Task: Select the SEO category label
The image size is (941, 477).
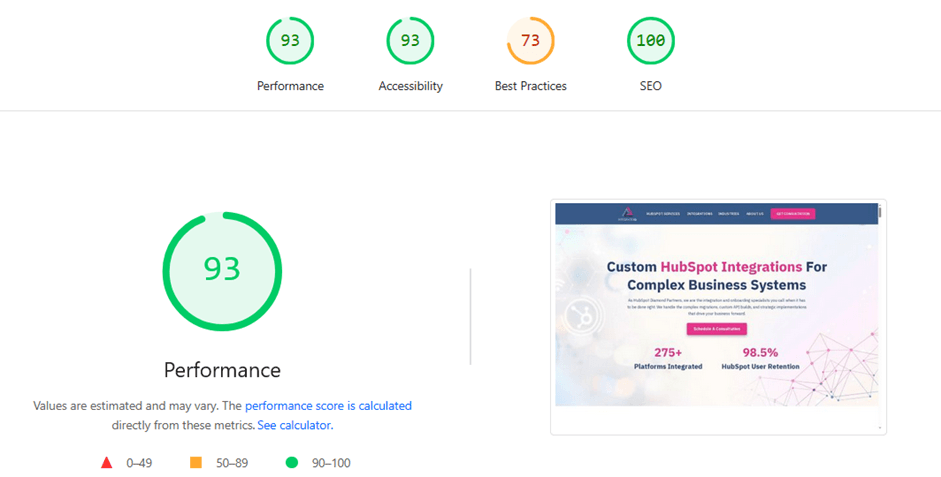Action: point(651,86)
